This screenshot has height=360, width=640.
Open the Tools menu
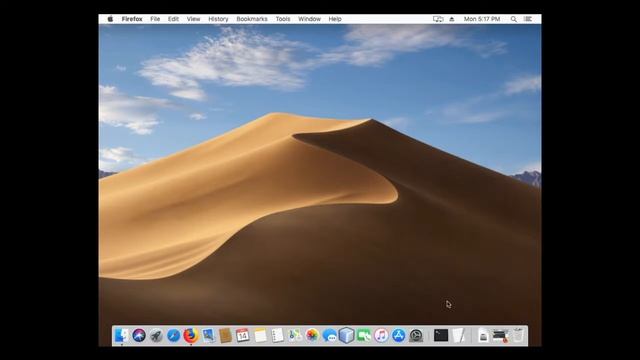pos(283,19)
